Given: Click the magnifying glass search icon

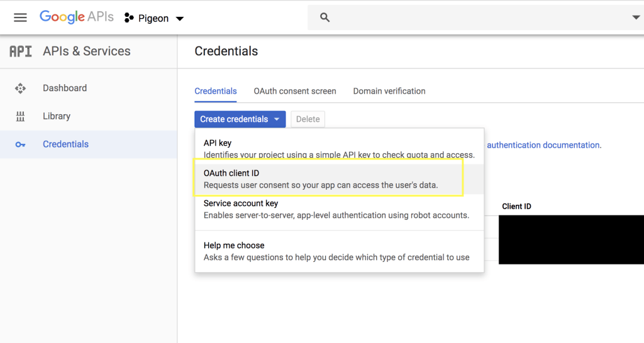Looking at the screenshot, I should tap(325, 18).
